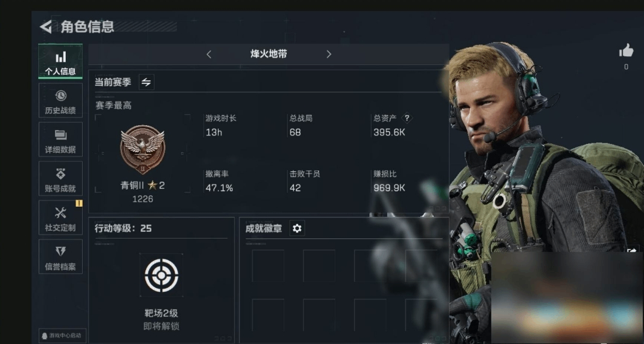644x344 pixels.
Task: Click the 总资产 question mark help icon
Action: (407, 118)
